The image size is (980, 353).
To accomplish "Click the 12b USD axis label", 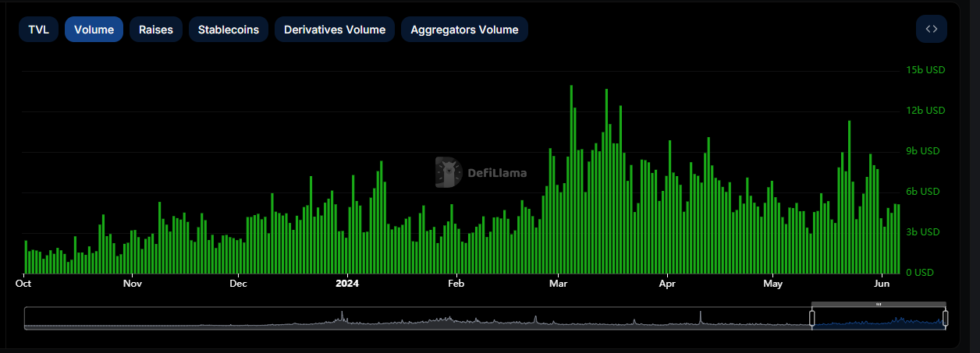I will [925, 111].
